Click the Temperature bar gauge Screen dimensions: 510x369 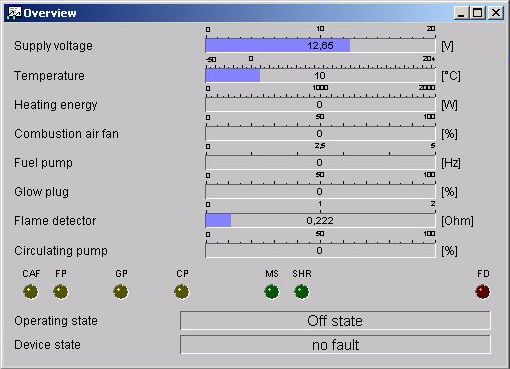point(320,75)
